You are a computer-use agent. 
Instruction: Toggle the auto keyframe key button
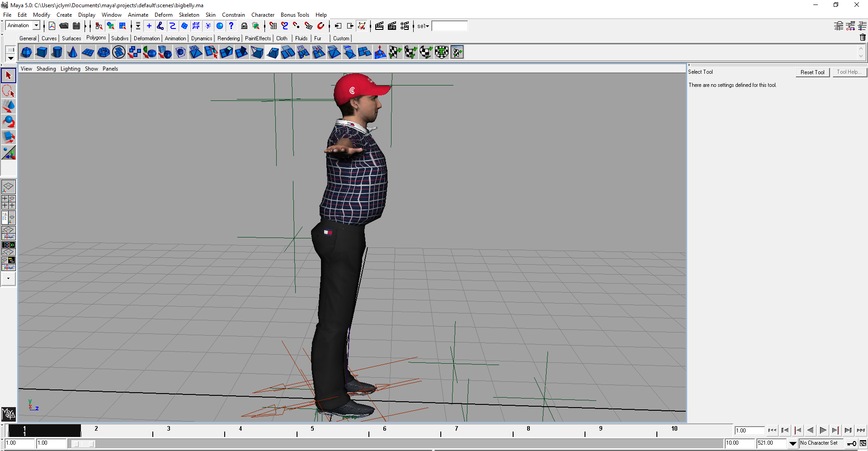click(x=851, y=443)
